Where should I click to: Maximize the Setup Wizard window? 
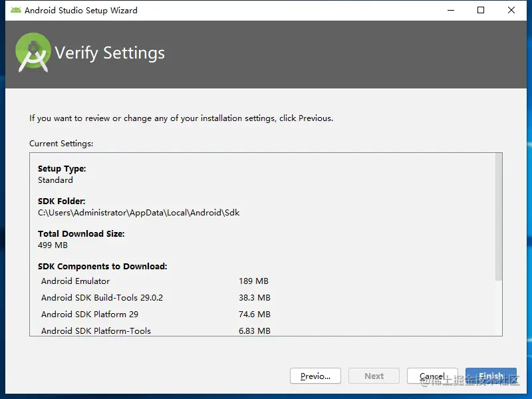(x=480, y=10)
